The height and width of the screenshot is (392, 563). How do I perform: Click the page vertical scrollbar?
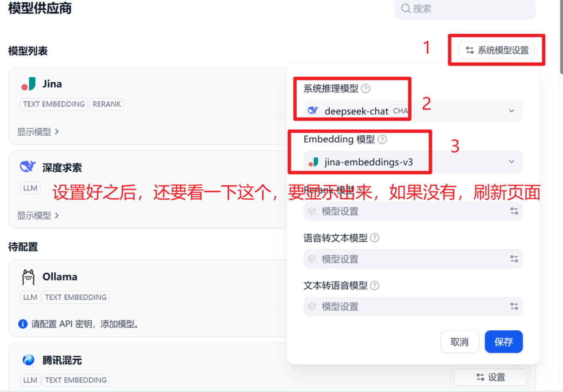561,37
